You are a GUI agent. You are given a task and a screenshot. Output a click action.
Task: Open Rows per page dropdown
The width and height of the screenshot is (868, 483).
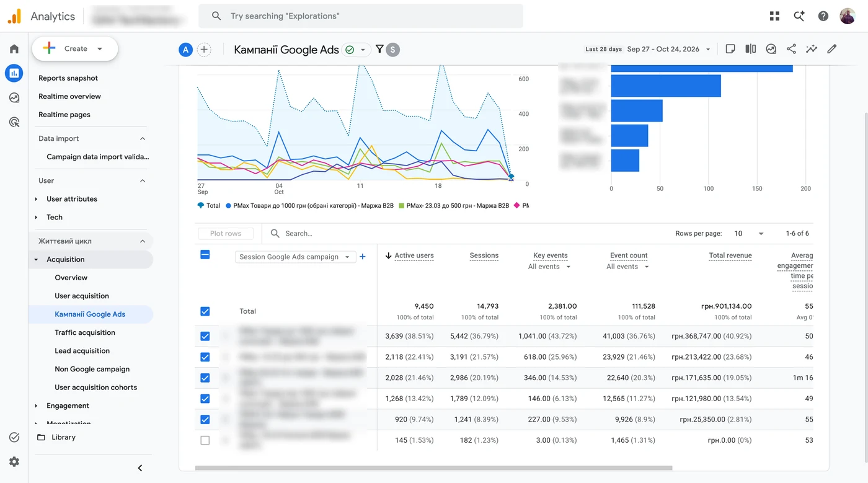coord(750,234)
